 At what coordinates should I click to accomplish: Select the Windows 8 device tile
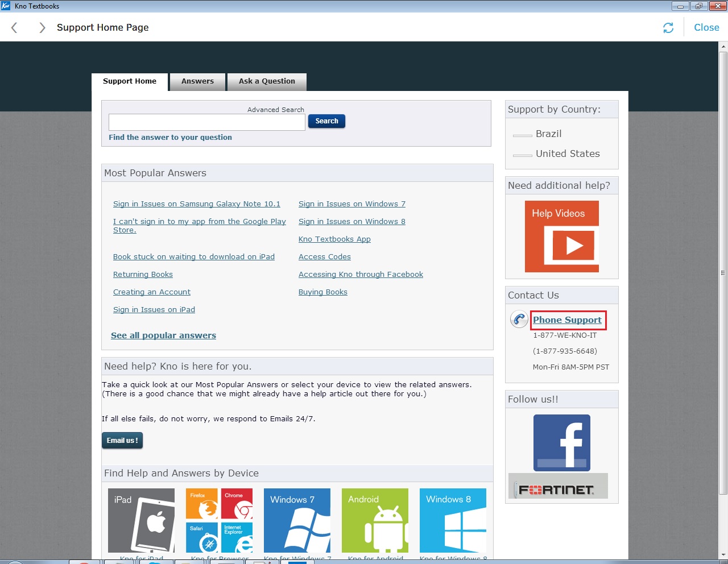(x=453, y=520)
